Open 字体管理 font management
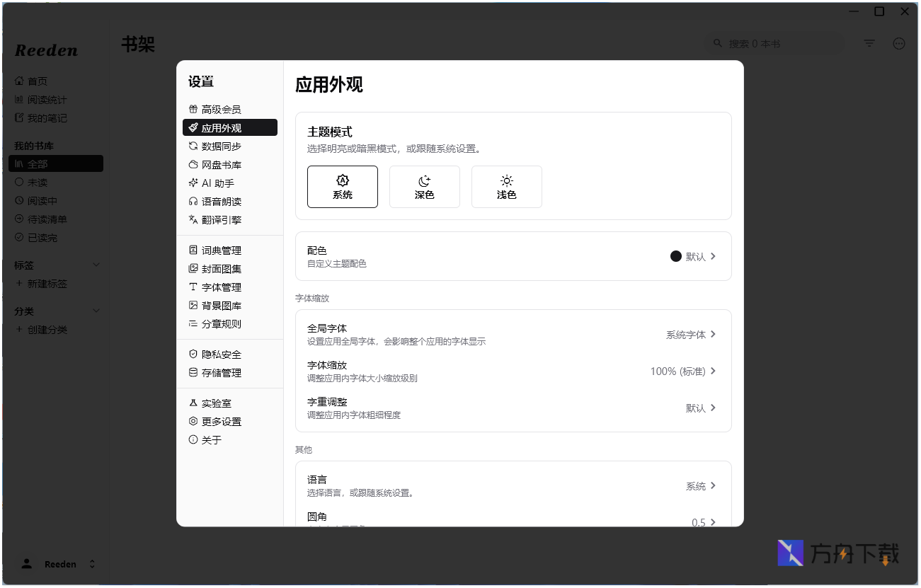Image resolution: width=921 pixels, height=588 pixels. tap(221, 287)
